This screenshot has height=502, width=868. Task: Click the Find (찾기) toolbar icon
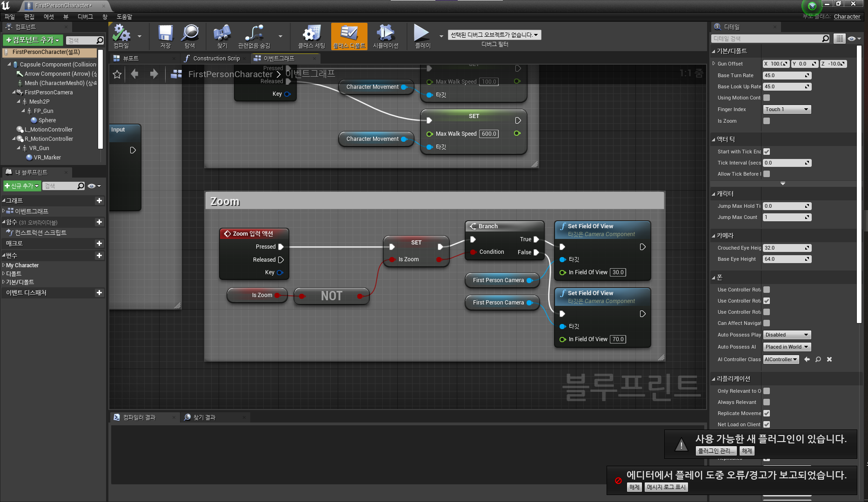(x=222, y=36)
